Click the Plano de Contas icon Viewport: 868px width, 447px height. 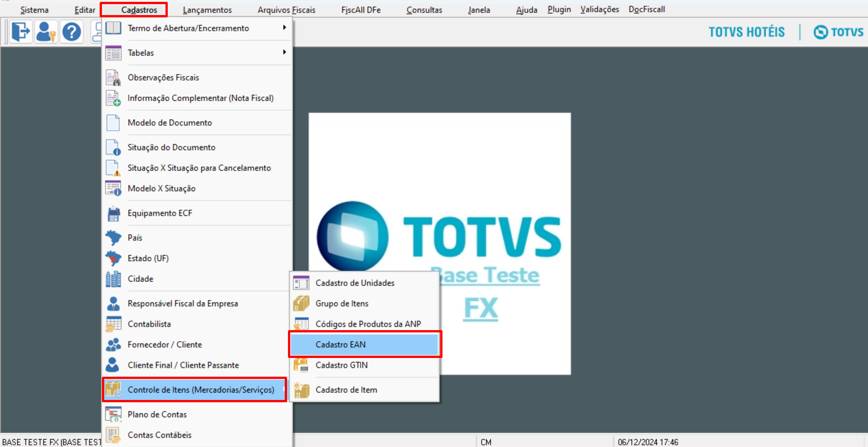113,415
